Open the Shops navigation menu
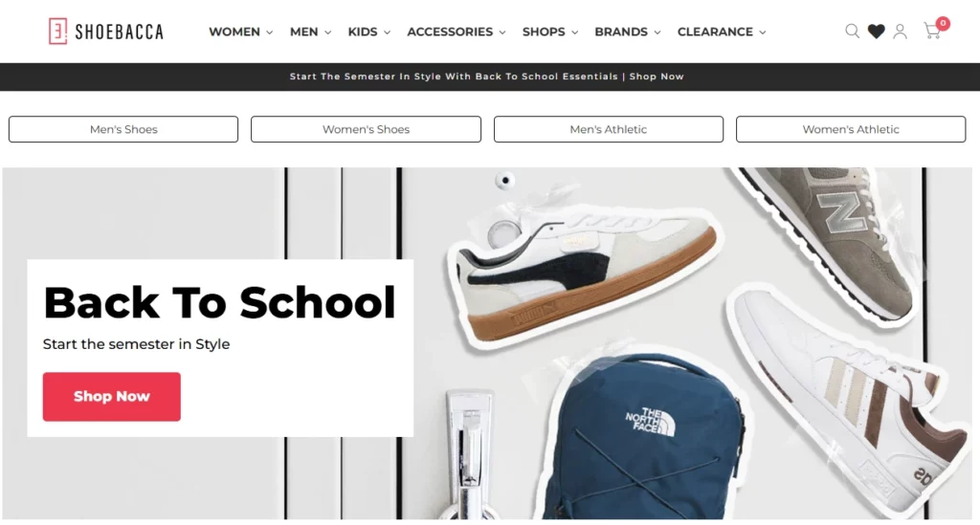This screenshot has width=980, height=525. [x=550, y=32]
